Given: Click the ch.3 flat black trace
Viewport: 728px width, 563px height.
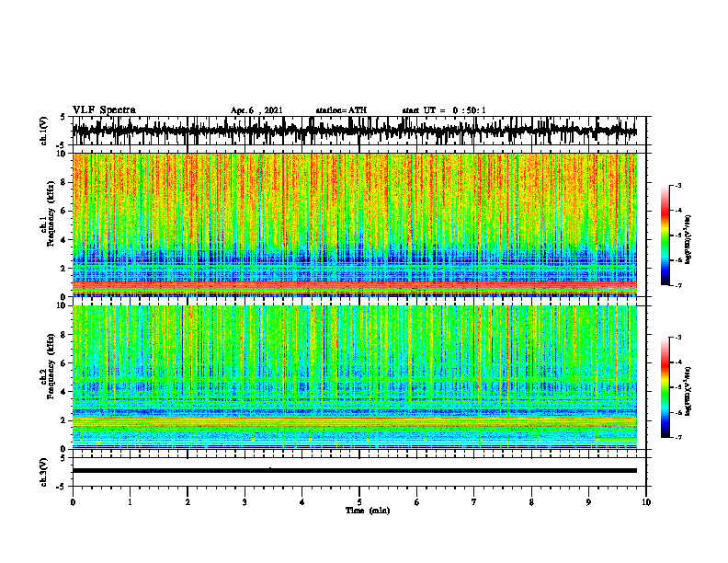Looking at the screenshot, I should pyautogui.click(x=355, y=471).
